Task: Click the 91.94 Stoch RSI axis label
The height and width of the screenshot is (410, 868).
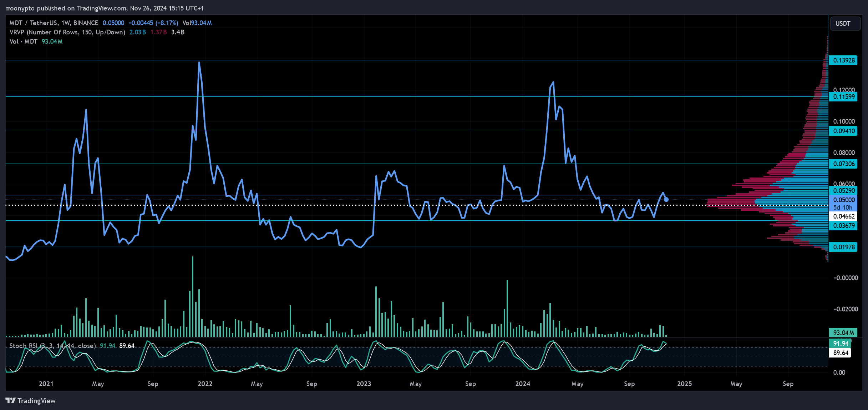Action: 840,344
